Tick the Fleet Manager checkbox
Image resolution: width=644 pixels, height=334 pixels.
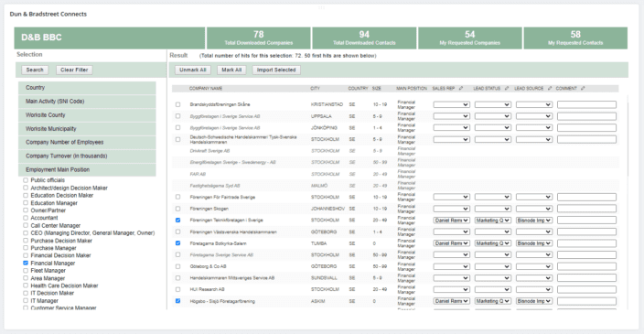click(26, 270)
